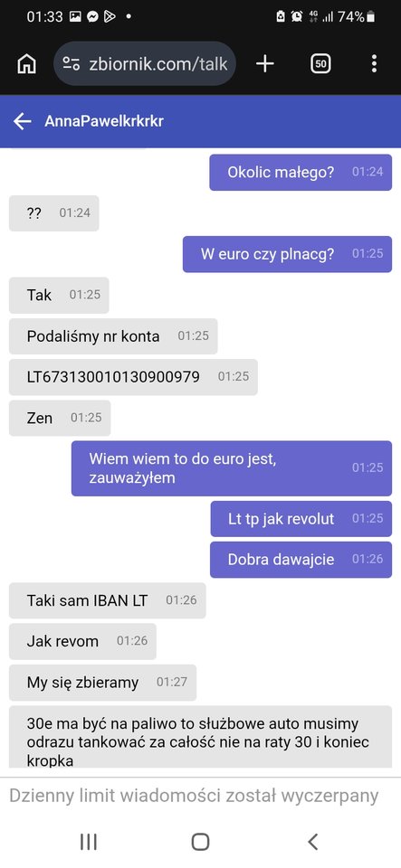Open the tab switcher showing 50 tabs
401x868 pixels.
click(x=320, y=64)
